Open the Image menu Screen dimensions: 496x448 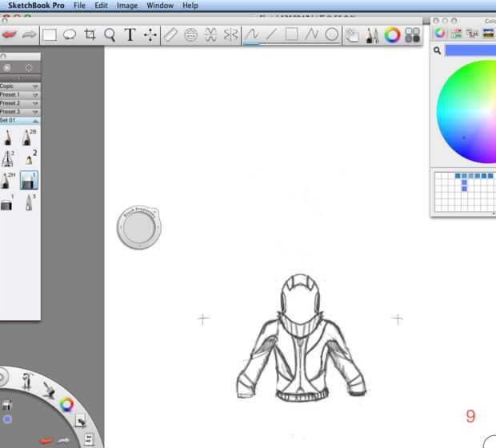(x=127, y=6)
